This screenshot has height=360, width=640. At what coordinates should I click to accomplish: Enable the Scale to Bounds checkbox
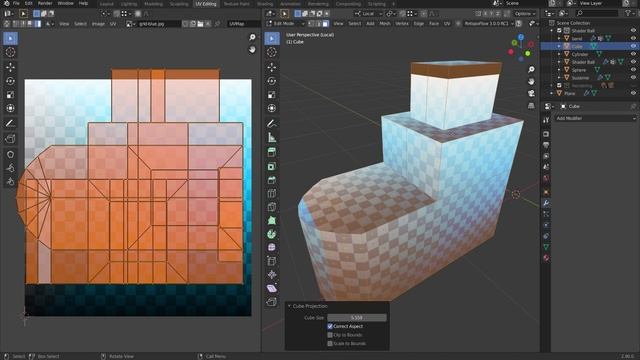[x=330, y=343]
